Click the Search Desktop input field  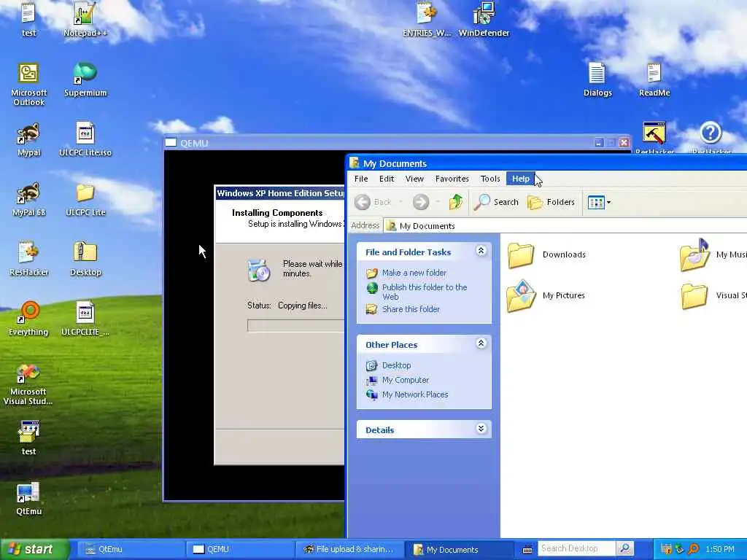click(x=576, y=548)
